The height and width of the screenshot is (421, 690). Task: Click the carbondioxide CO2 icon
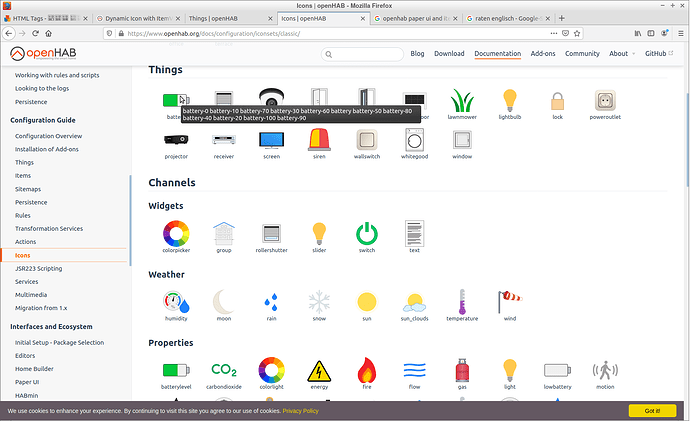pyautogui.click(x=224, y=370)
